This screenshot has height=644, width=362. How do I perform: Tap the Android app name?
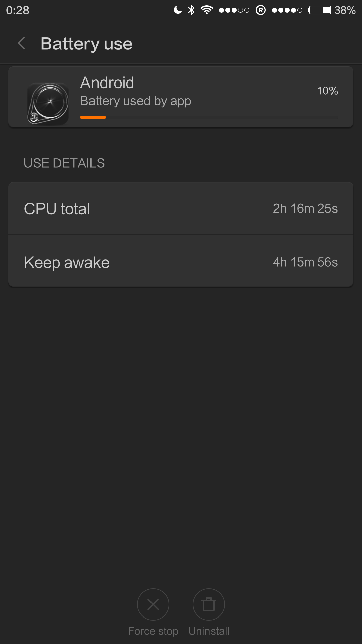[107, 83]
